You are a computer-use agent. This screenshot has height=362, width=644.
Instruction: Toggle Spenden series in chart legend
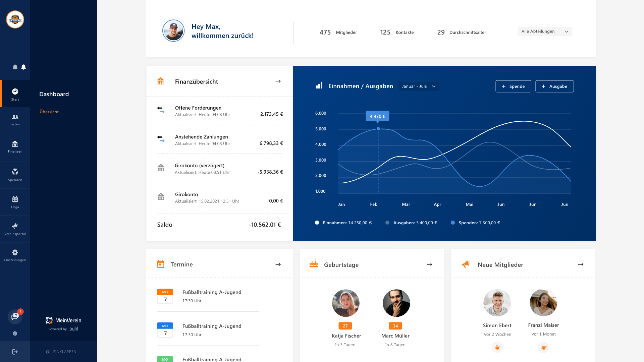476,223
